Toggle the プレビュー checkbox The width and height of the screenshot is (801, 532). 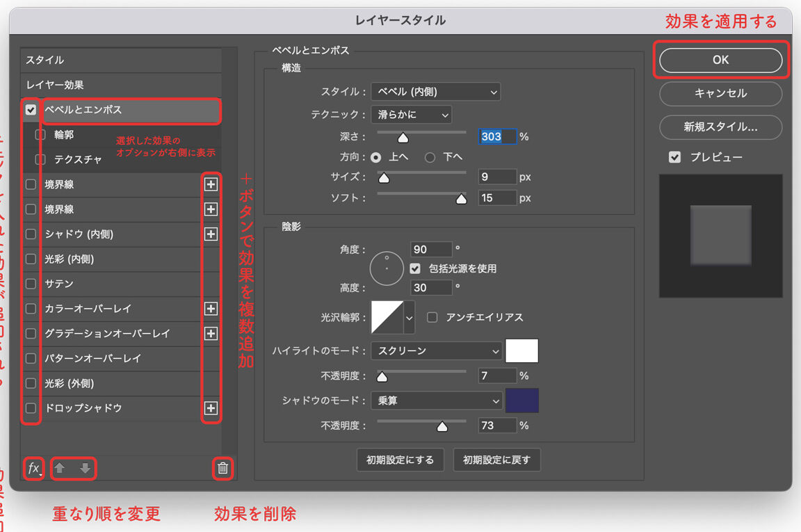pos(675,157)
